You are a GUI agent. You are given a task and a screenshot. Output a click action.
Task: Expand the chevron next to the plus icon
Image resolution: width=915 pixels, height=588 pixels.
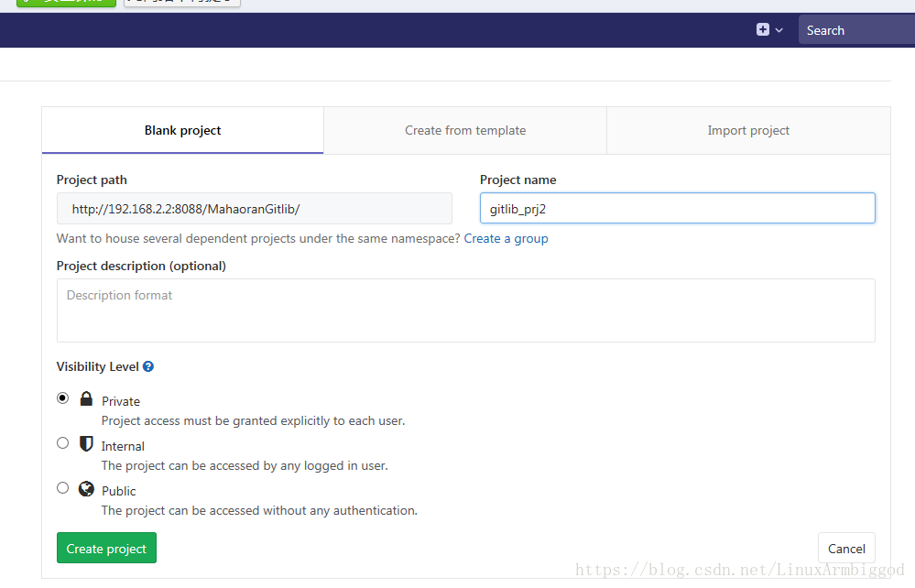[779, 30]
